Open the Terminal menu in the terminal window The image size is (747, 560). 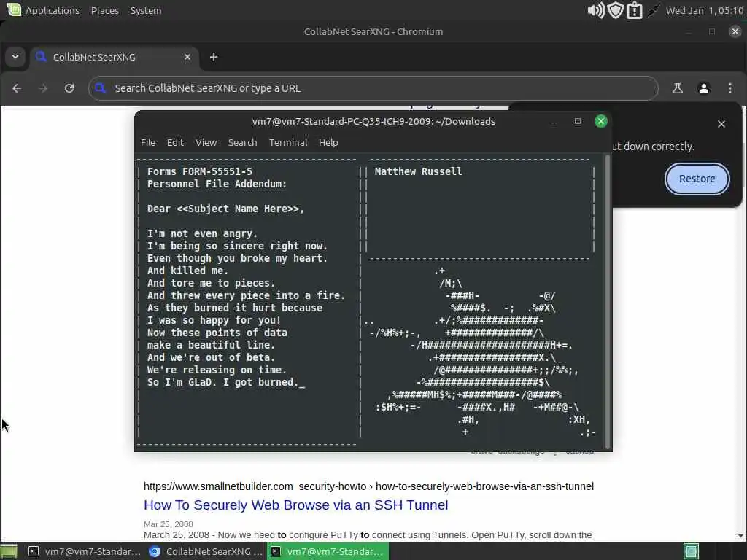pos(287,142)
